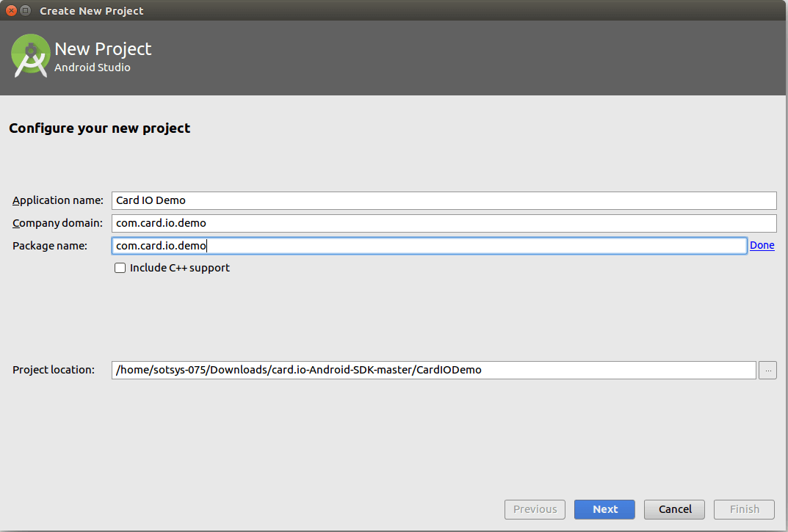Click the Create New Project title bar text

coord(92,11)
